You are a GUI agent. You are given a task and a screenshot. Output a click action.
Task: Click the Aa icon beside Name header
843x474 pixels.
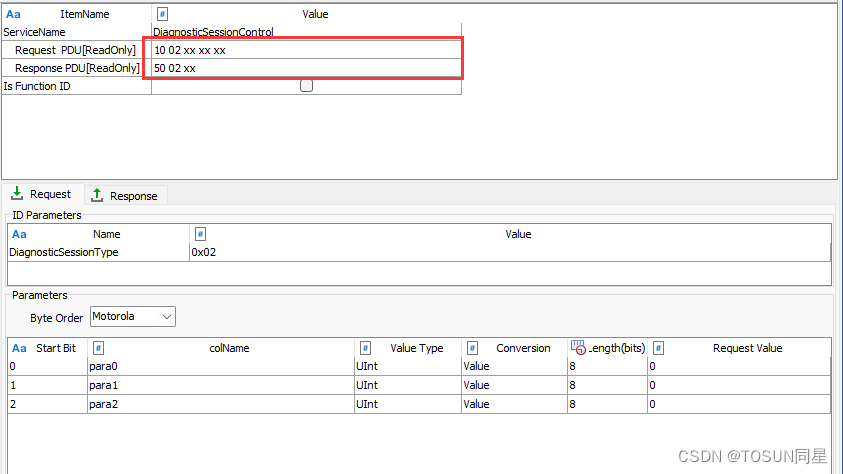coord(19,234)
